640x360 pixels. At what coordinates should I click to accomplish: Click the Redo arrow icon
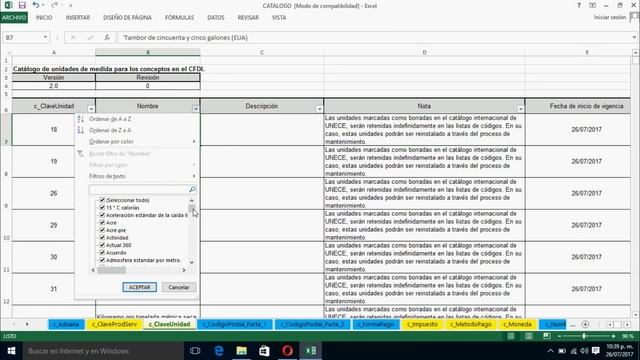click(x=54, y=5)
